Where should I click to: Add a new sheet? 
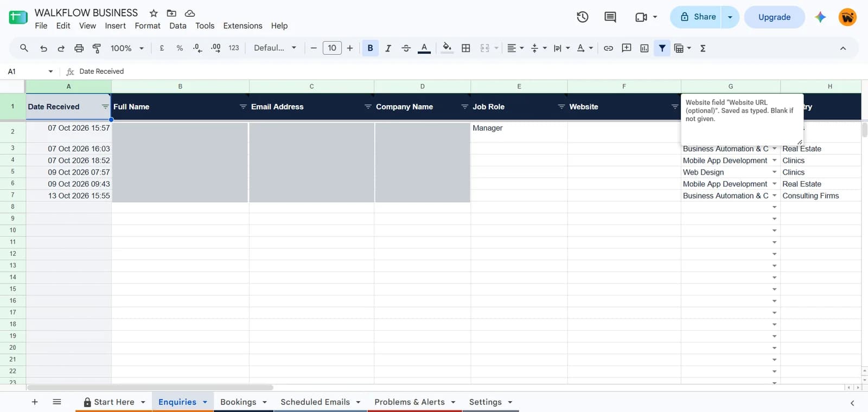[x=35, y=402]
